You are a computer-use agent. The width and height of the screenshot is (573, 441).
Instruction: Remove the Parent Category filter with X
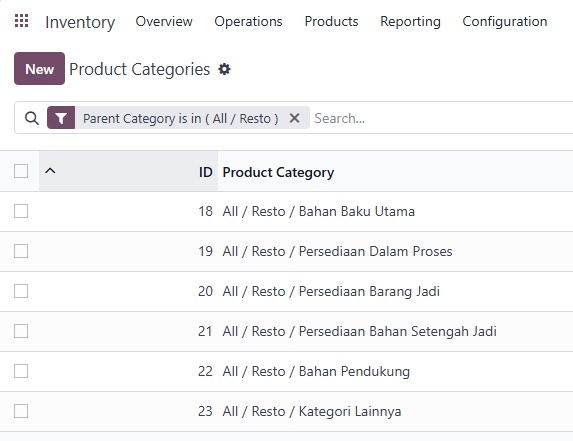(x=294, y=118)
